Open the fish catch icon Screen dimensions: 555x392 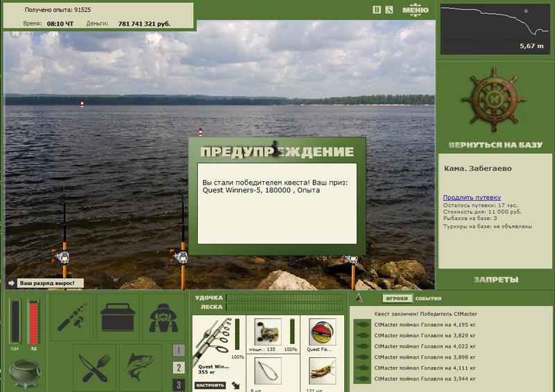point(140,368)
